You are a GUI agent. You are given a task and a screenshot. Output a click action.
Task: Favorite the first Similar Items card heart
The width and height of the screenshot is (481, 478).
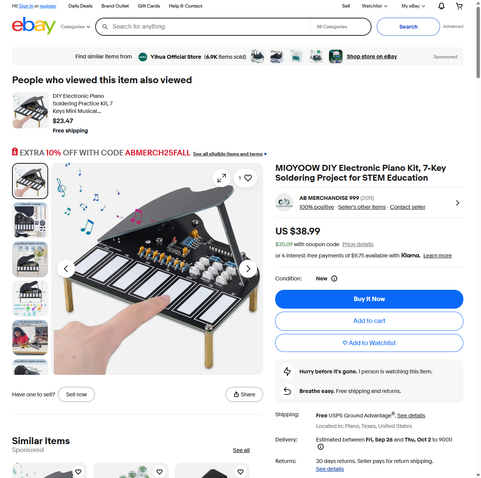point(78,472)
